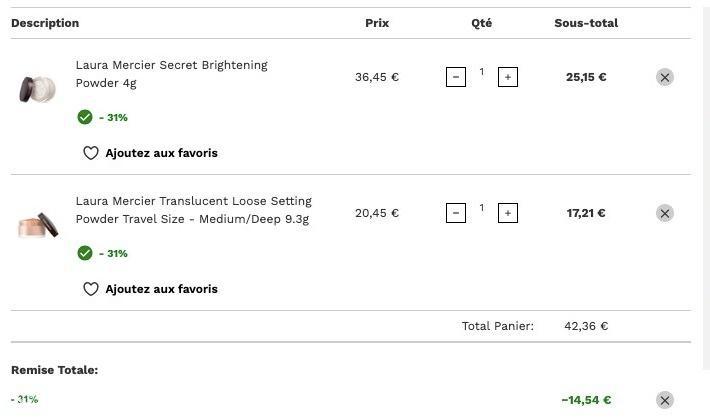Increase quantity of Secret Brightening Powder
The image size is (710, 418).
coord(508,77)
